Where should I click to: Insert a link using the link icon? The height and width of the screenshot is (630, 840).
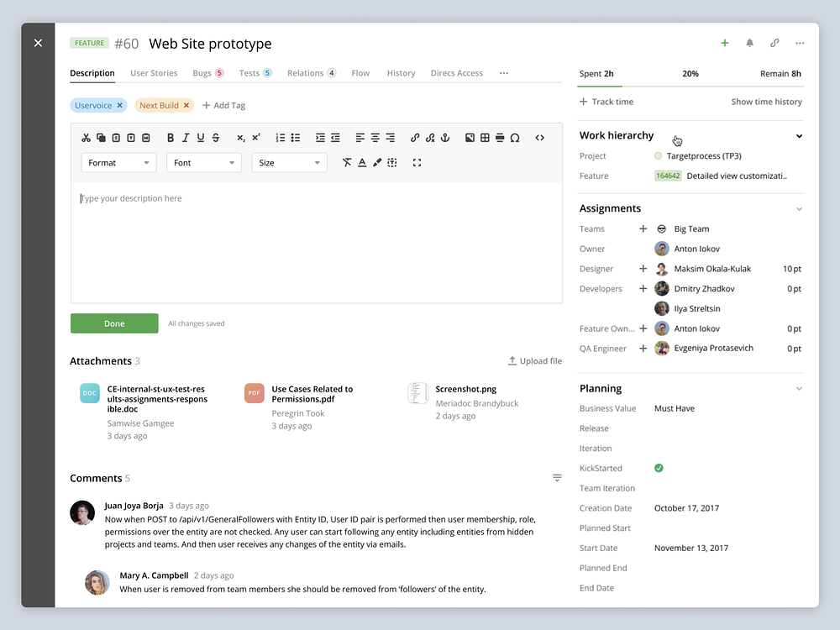point(414,137)
